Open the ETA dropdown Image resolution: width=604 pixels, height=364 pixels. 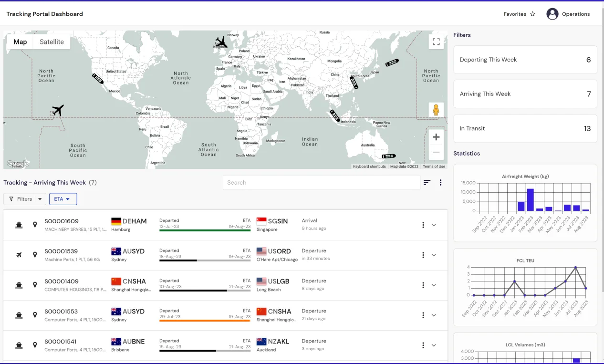tap(63, 199)
